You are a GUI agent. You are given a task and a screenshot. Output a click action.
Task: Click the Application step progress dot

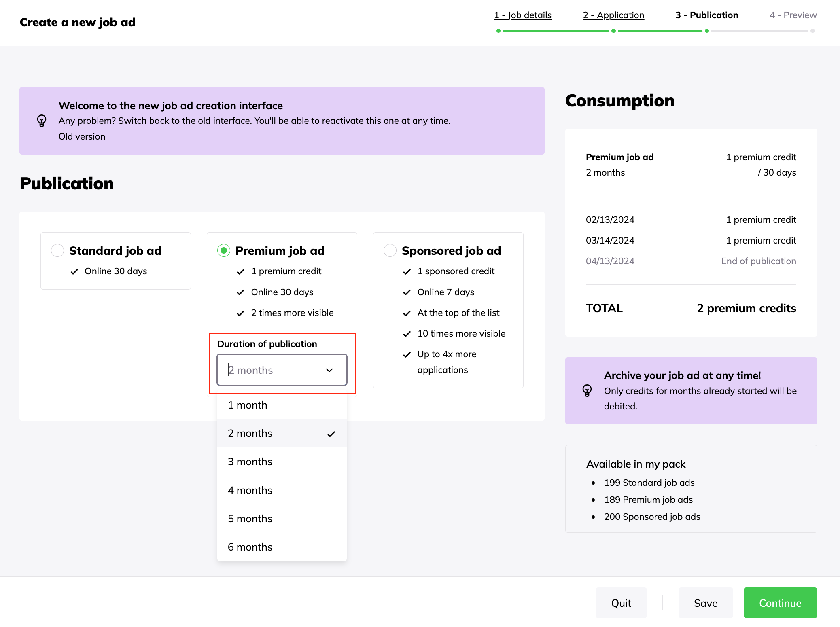tap(613, 31)
